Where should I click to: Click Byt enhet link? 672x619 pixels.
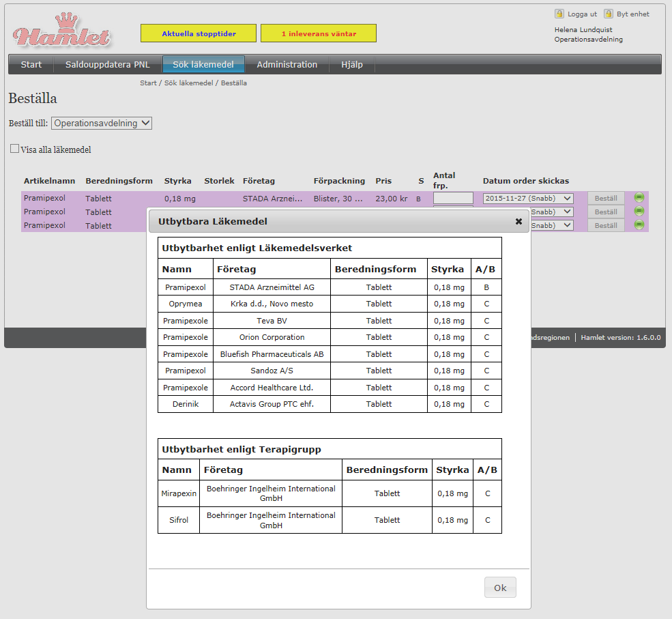pyautogui.click(x=633, y=14)
